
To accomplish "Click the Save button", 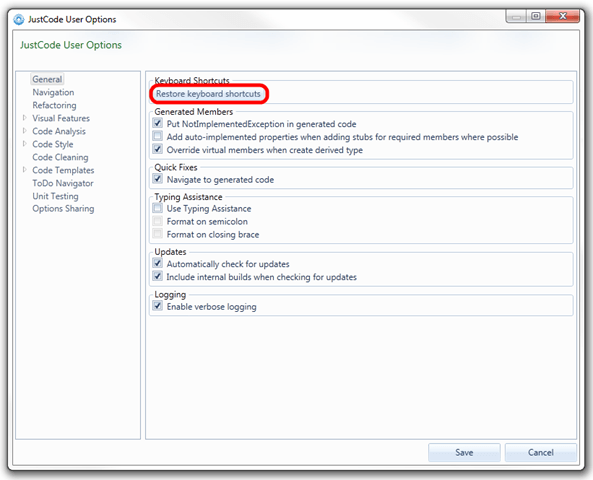I will pyautogui.click(x=464, y=452).
